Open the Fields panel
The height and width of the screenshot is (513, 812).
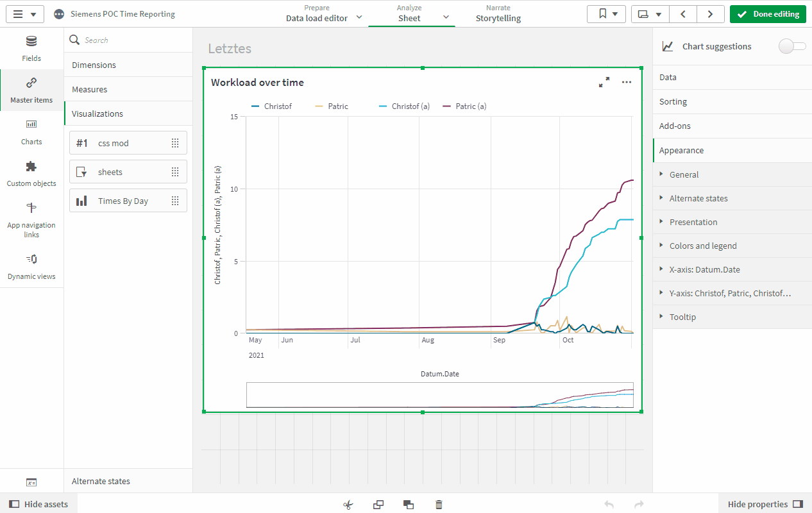pos(31,48)
